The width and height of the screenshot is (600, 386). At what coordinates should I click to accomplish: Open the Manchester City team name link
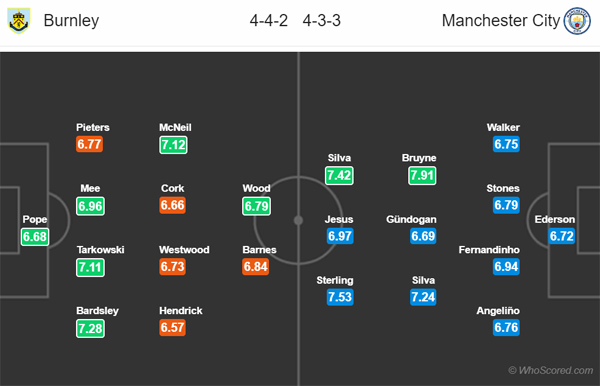click(x=501, y=20)
